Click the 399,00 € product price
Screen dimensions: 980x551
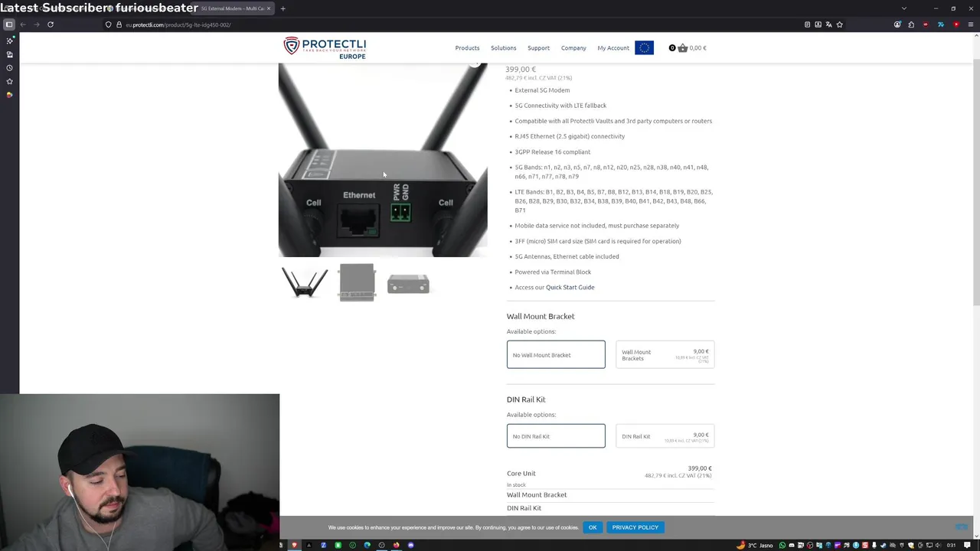pos(521,70)
